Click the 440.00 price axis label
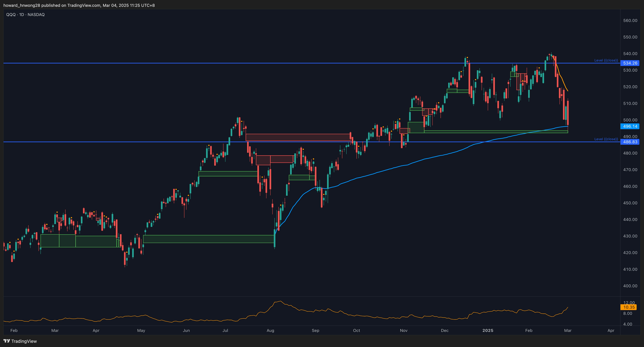 tap(630, 219)
